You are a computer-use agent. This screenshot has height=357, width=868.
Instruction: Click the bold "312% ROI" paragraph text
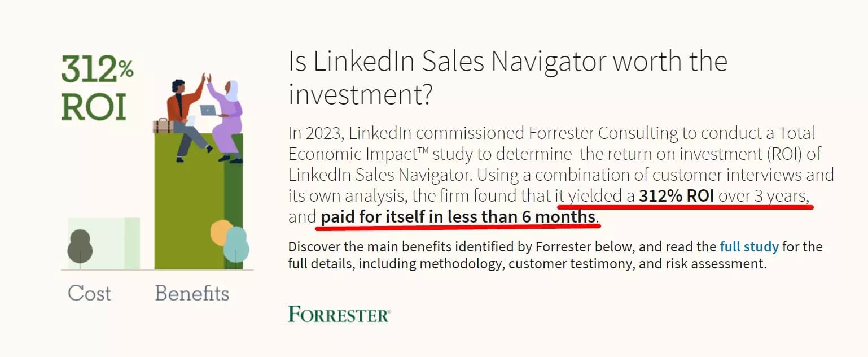[x=676, y=196]
